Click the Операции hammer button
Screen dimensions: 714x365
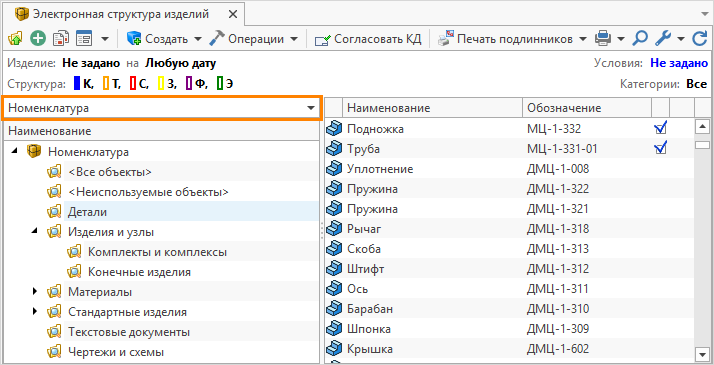[246, 39]
